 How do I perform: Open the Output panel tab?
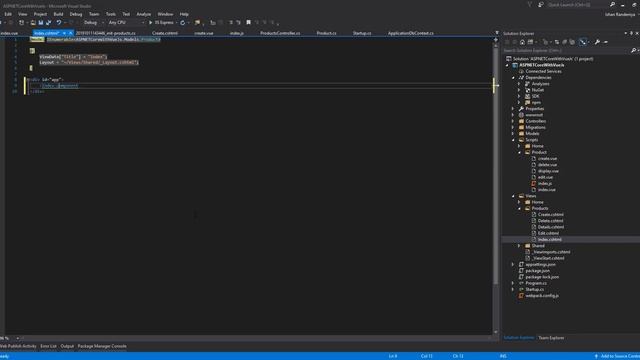[x=67, y=346]
